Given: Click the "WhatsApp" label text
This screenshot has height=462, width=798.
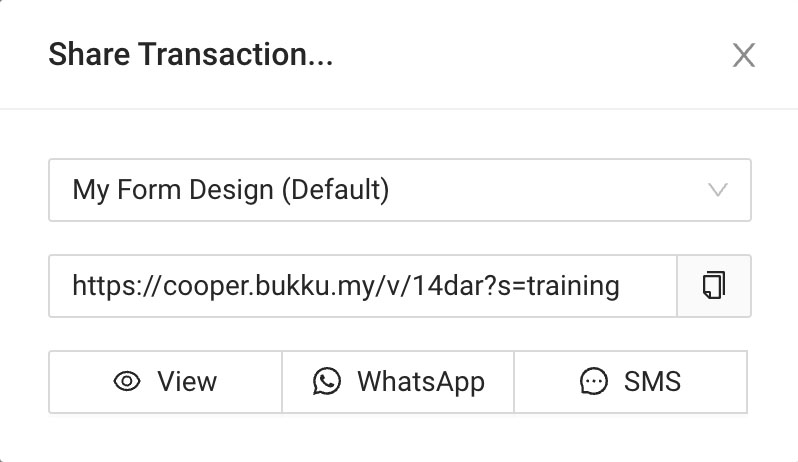Looking at the screenshot, I should (x=420, y=381).
